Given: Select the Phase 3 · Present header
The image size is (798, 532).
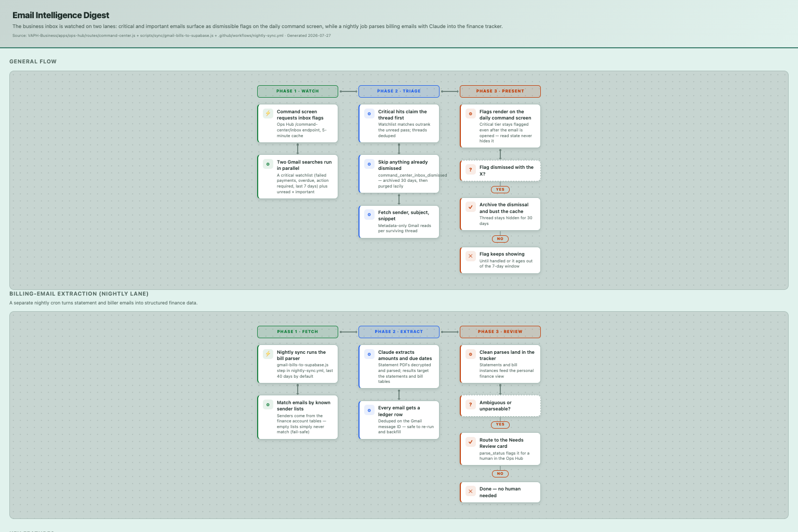Looking at the screenshot, I should (x=500, y=91).
